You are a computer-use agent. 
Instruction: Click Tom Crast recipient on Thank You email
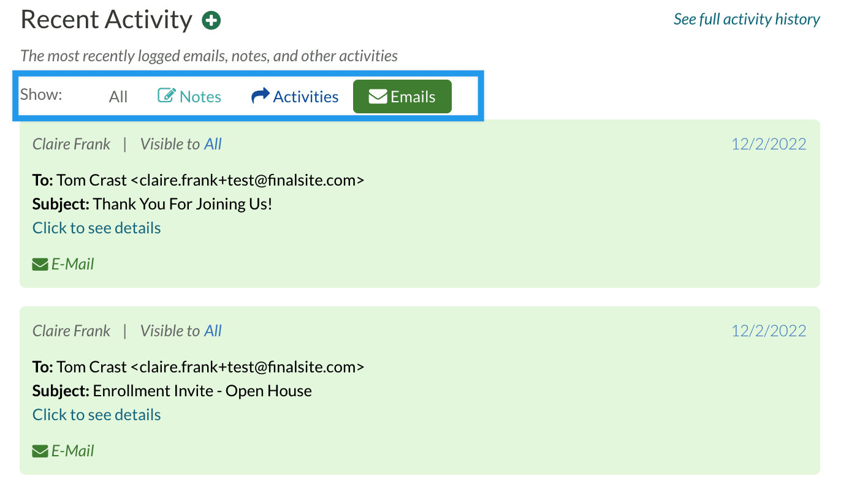pyautogui.click(x=92, y=180)
